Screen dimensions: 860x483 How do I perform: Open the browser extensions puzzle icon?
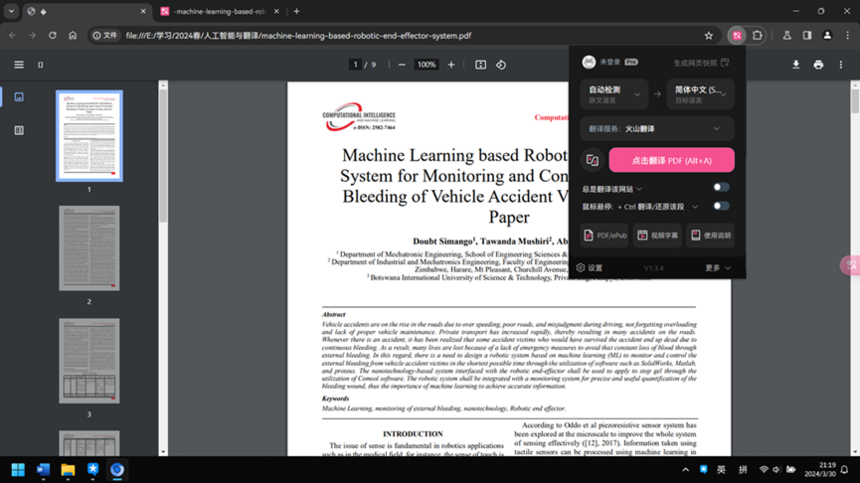pos(757,36)
